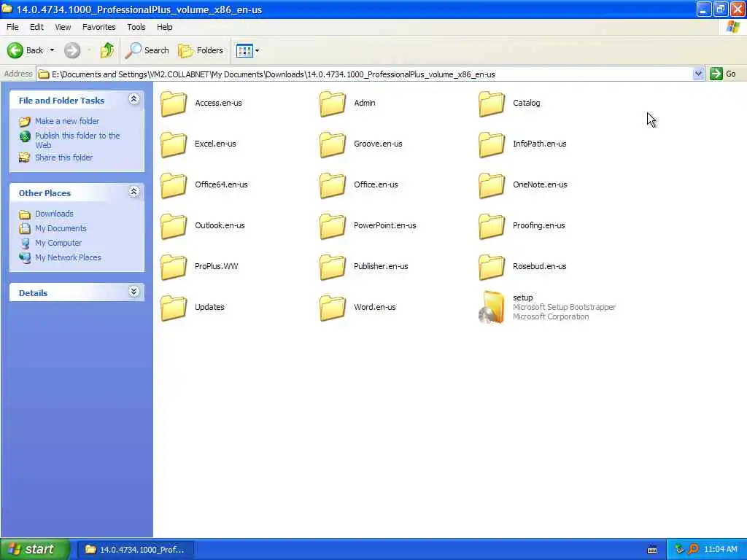Go up one folder level
Screen dimensions: 747x560
pos(107,50)
